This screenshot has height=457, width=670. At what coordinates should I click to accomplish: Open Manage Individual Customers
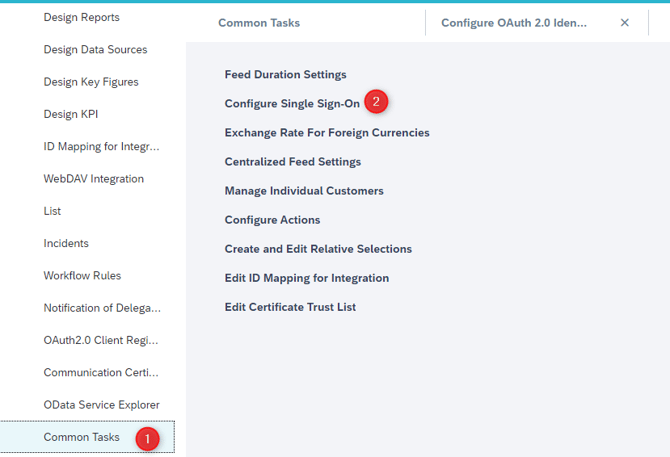click(304, 191)
